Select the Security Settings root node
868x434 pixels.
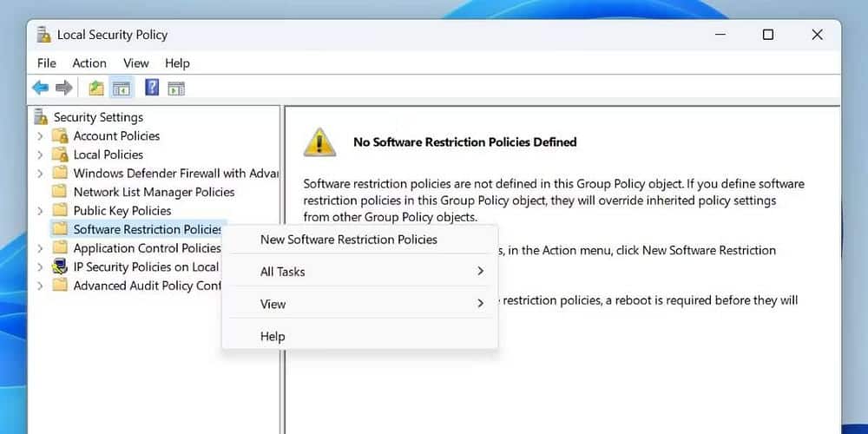click(98, 117)
